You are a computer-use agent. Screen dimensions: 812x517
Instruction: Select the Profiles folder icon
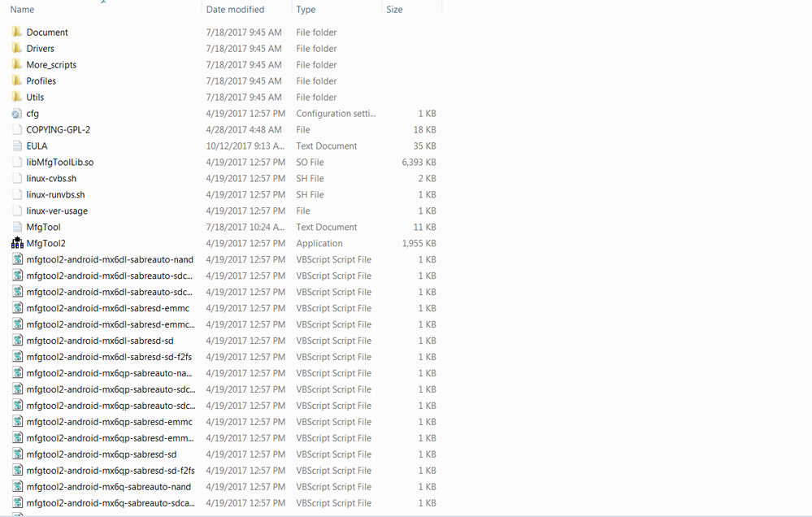click(x=17, y=80)
